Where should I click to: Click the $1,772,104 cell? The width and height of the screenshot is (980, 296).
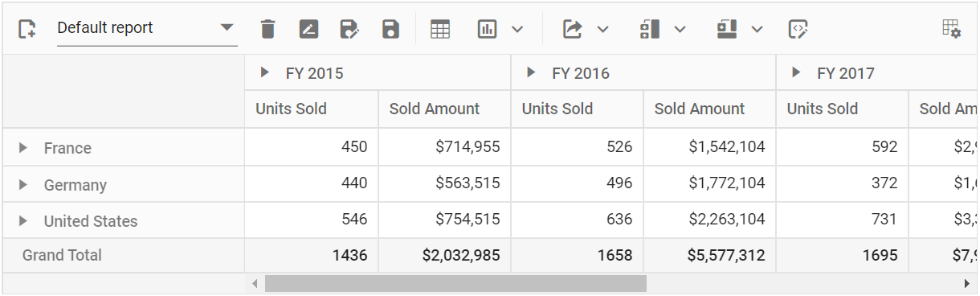point(709,183)
